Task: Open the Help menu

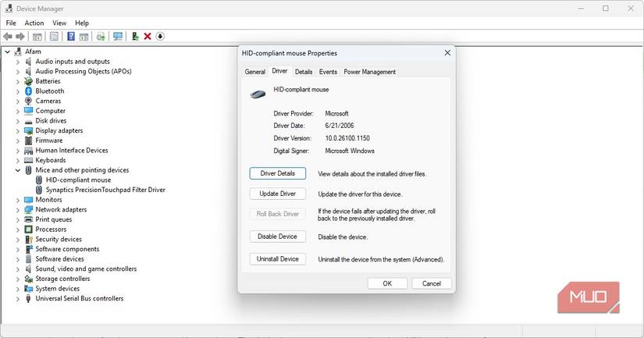Action: pyautogui.click(x=82, y=23)
